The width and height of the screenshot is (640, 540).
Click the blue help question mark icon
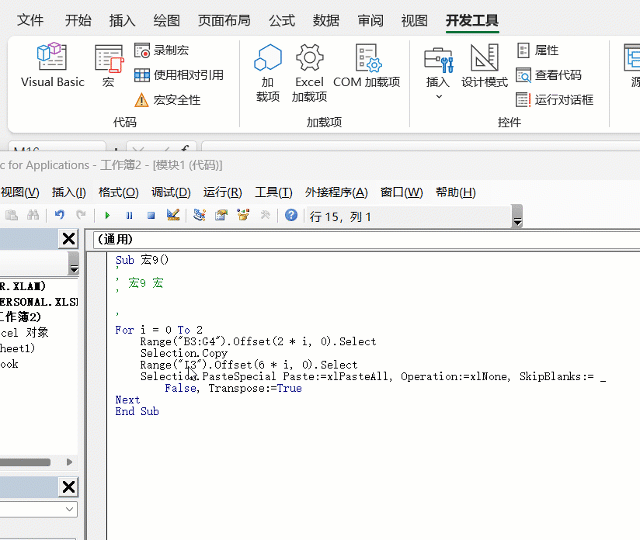(x=291, y=215)
